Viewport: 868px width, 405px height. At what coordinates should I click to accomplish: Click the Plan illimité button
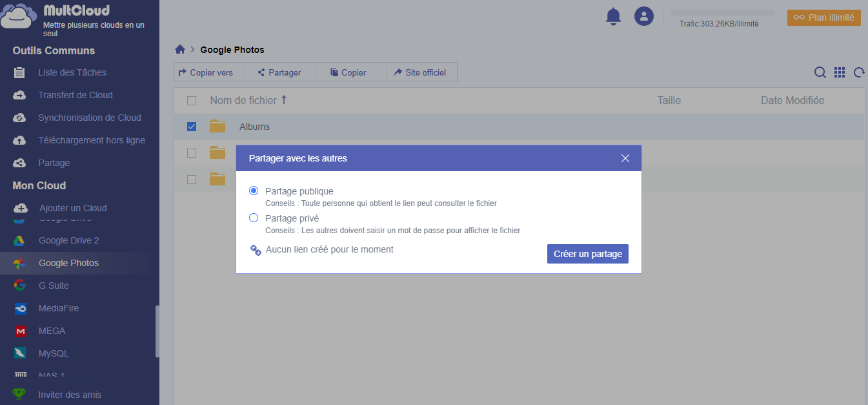click(x=823, y=17)
